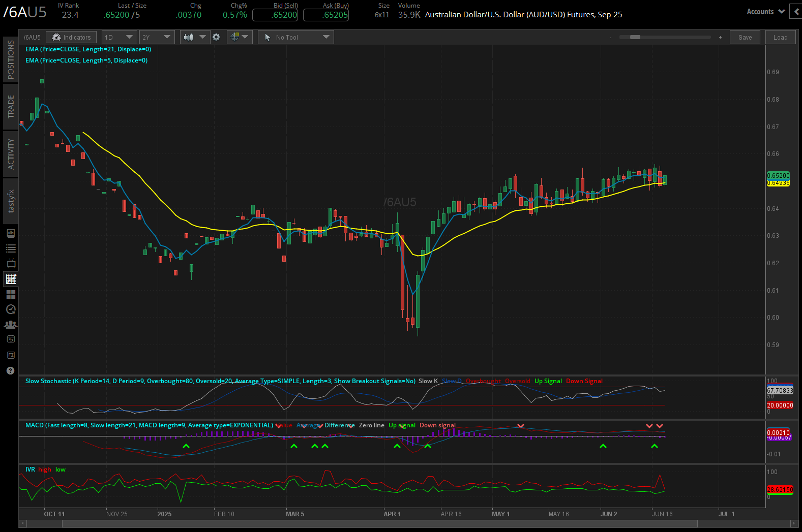
Task: Click the Load chart button
Action: 780,37
